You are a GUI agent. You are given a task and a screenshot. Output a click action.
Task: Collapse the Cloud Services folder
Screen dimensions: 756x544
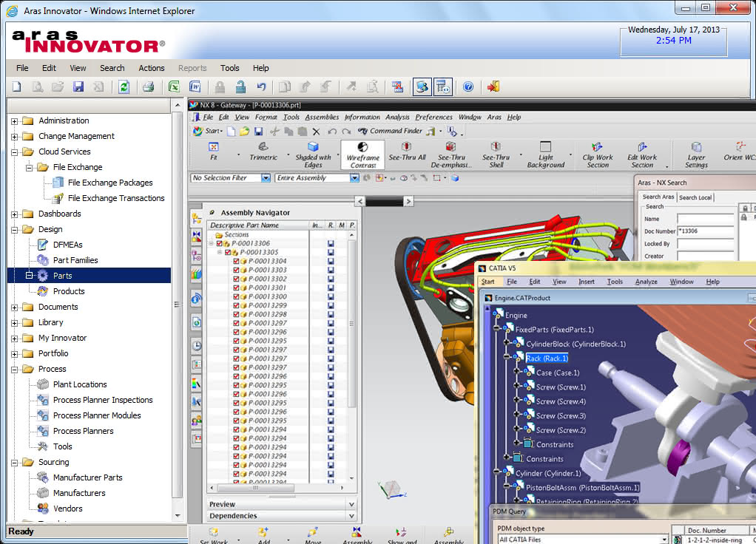click(15, 152)
